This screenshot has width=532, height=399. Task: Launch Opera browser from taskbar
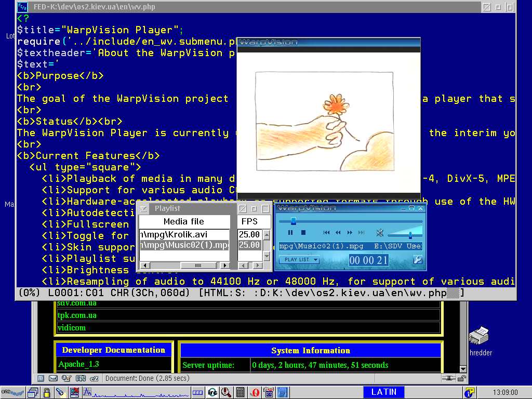(x=255, y=393)
